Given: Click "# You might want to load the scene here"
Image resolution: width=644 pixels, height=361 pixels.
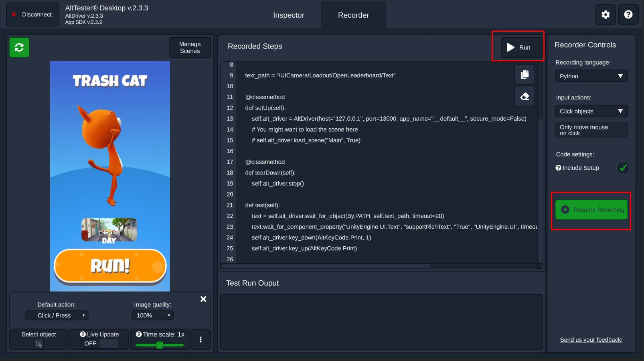Looking at the screenshot, I should pos(305,130).
